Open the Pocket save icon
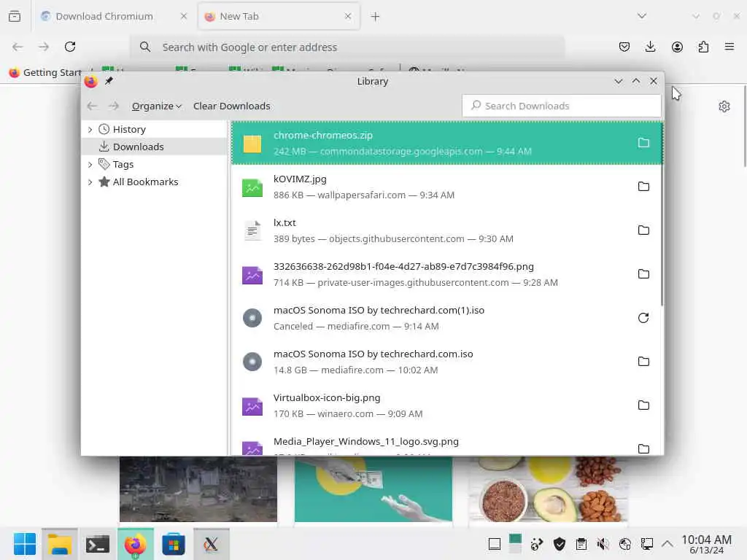Image resolution: width=747 pixels, height=560 pixels. pyautogui.click(x=624, y=47)
